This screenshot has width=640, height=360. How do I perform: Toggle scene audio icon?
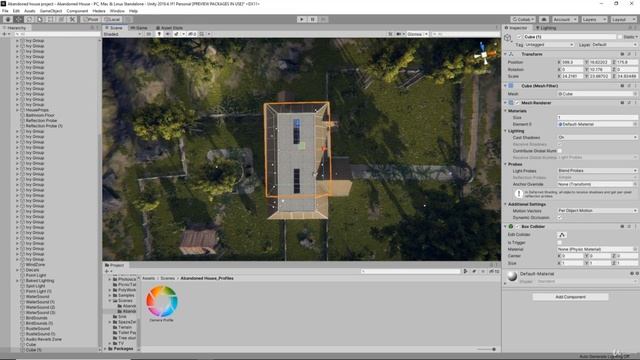tap(168, 34)
